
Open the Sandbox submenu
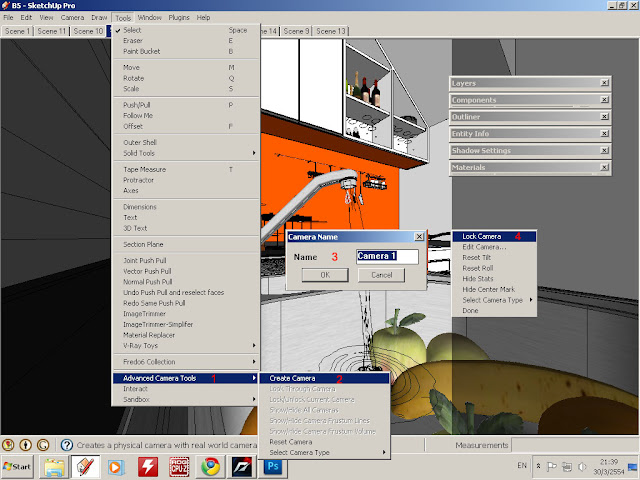[x=186, y=400]
